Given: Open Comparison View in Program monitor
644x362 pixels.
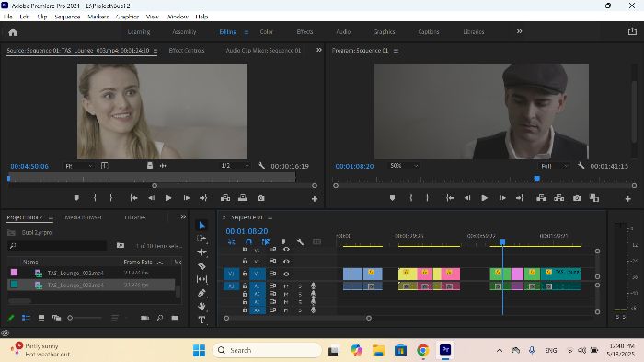Looking at the screenshot, I should [594, 198].
